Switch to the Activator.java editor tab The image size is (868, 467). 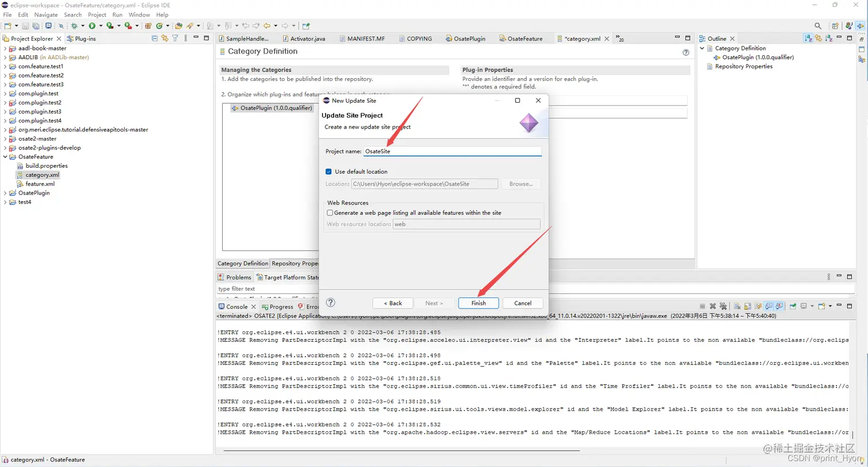click(x=303, y=38)
